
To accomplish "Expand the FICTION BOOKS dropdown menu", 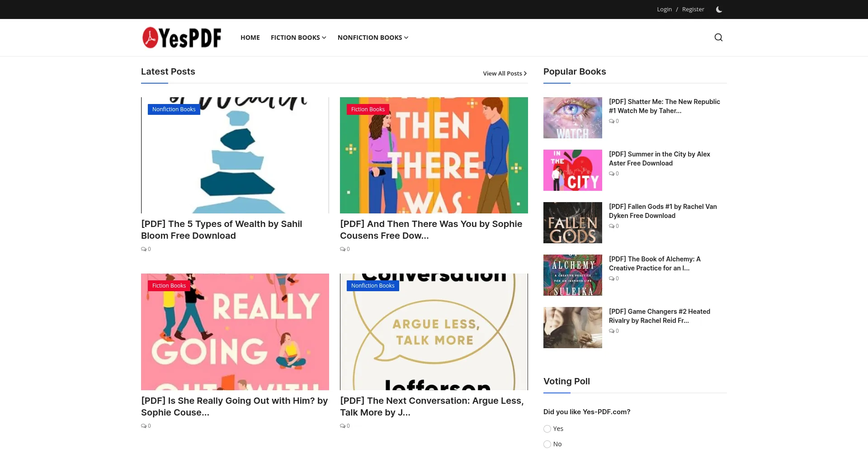I will pos(298,38).
